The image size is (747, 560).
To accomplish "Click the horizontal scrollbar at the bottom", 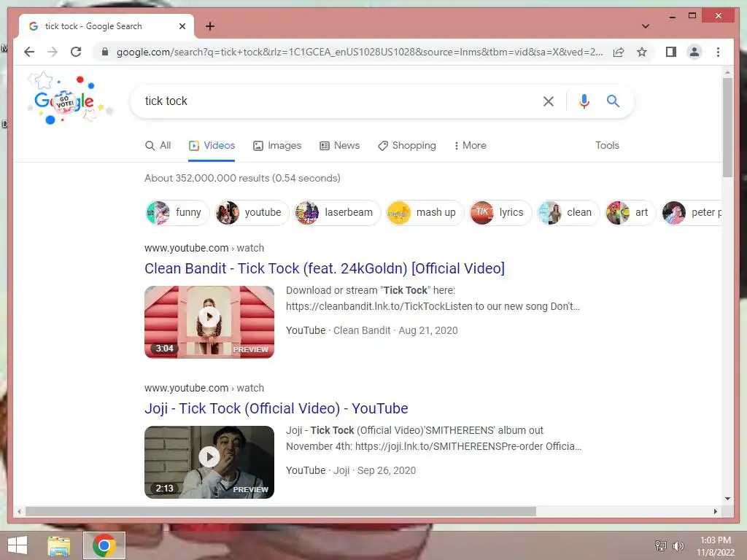I will tap(281, 511).
